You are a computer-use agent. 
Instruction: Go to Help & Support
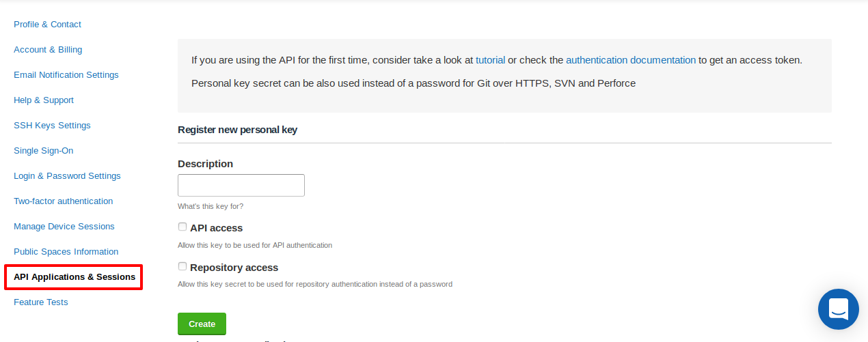click(x=44, y=100)
